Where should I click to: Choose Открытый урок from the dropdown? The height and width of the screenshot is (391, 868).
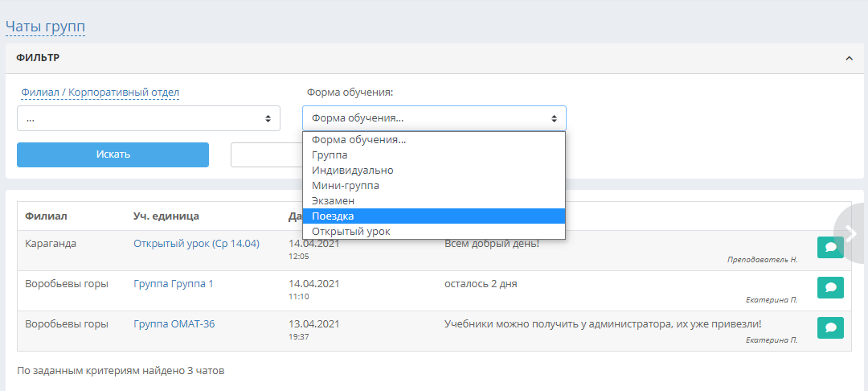434,232
